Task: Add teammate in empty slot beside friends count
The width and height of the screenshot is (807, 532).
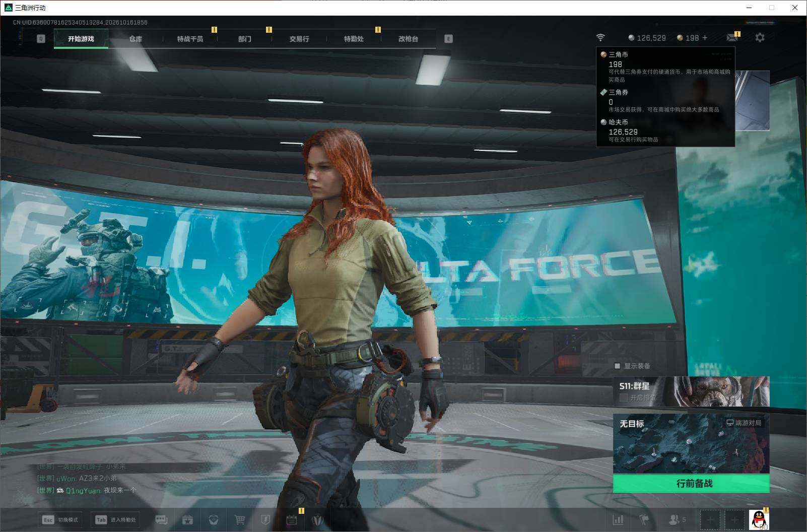Action: [710, 519]
